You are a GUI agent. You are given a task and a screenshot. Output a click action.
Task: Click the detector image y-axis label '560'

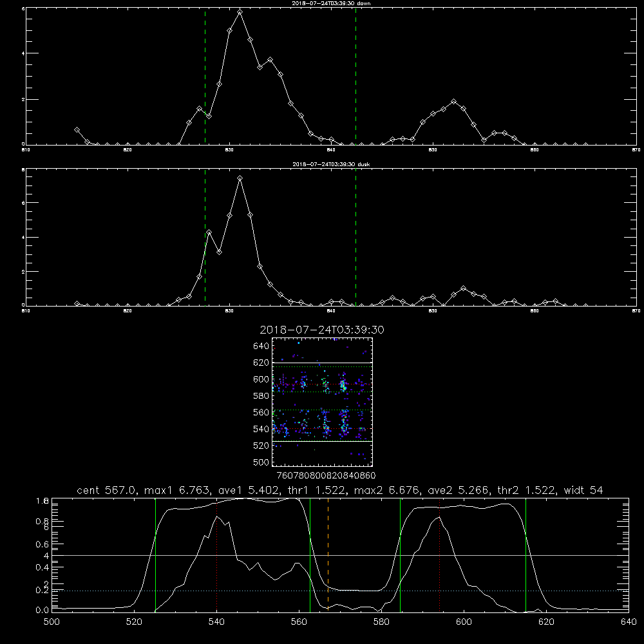tap(261, 412)
